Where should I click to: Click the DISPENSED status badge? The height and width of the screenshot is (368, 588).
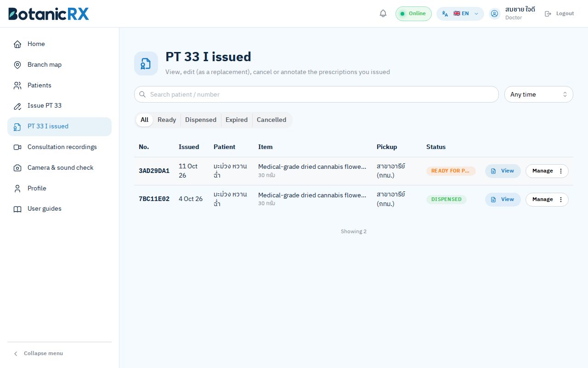(x=447, y=200)
